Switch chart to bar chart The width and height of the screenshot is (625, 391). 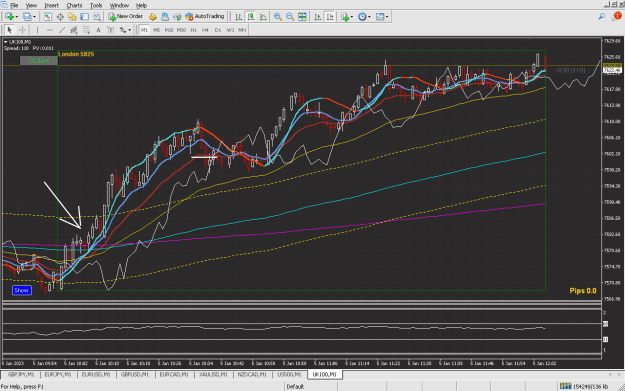point(238,17)
